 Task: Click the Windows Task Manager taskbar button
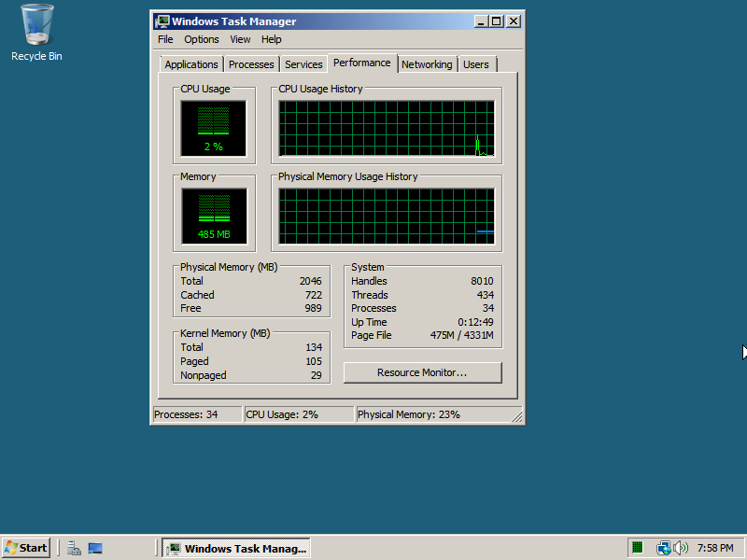(x=236, y=548)
